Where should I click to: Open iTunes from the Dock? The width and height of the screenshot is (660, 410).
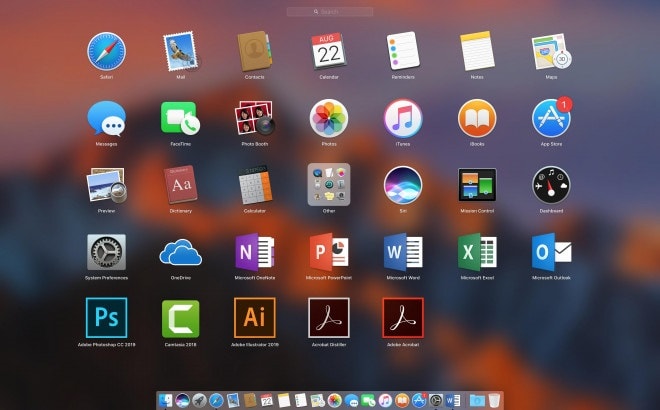pyautogui.click(x=385, y=400)
